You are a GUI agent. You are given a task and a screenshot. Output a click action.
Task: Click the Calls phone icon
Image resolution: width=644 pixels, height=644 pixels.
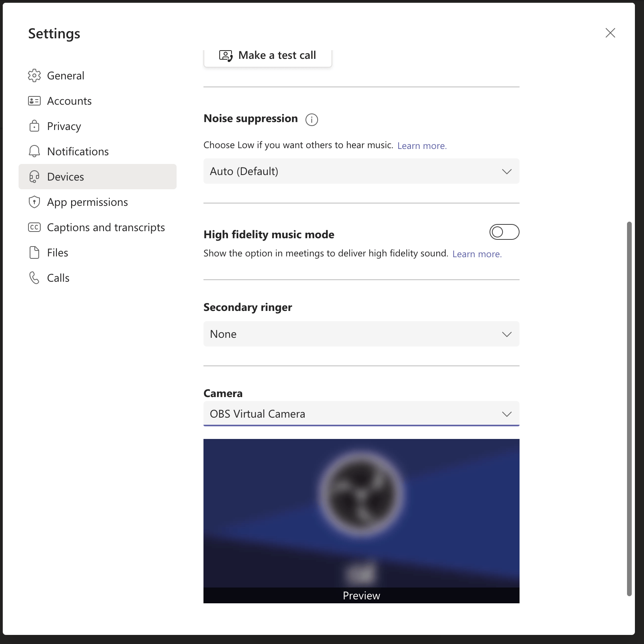tap(34, 278)
